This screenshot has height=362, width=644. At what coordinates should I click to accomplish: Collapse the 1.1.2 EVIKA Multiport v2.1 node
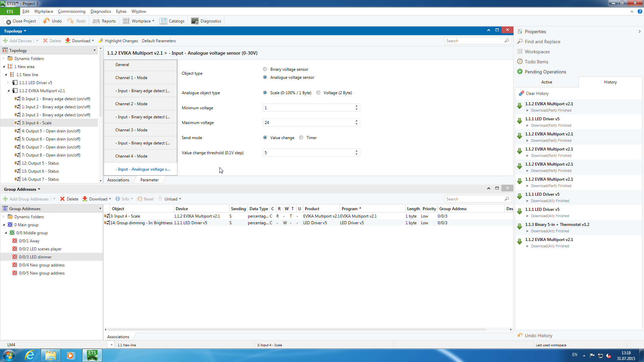point(9,90)
